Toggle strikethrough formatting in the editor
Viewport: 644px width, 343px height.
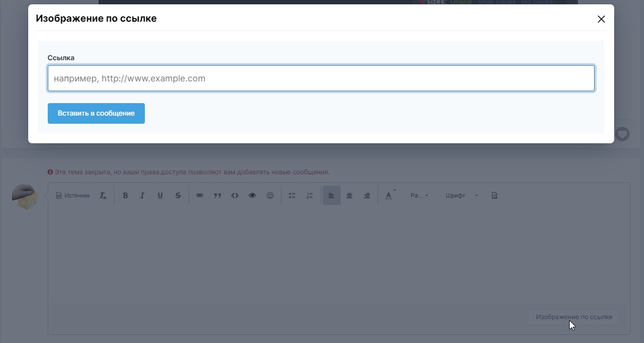178,195
